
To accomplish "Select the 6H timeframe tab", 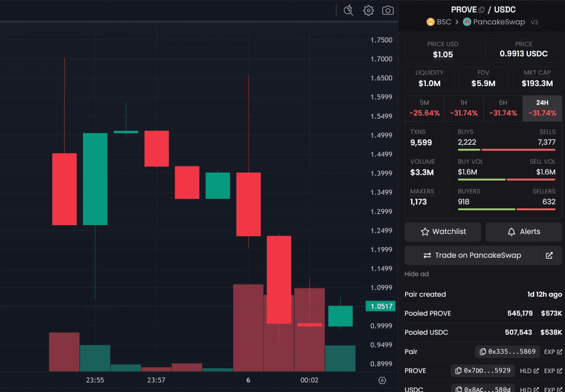I will point(503,108).
